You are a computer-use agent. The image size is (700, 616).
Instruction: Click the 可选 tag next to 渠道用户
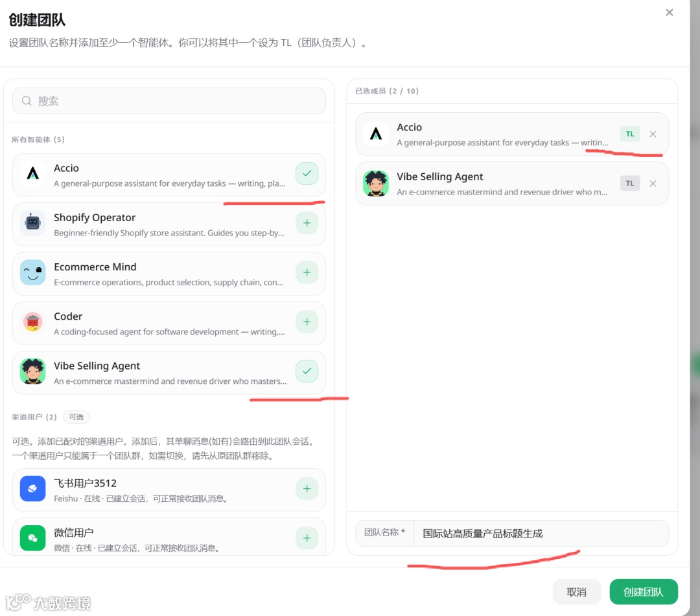[76, 417]
